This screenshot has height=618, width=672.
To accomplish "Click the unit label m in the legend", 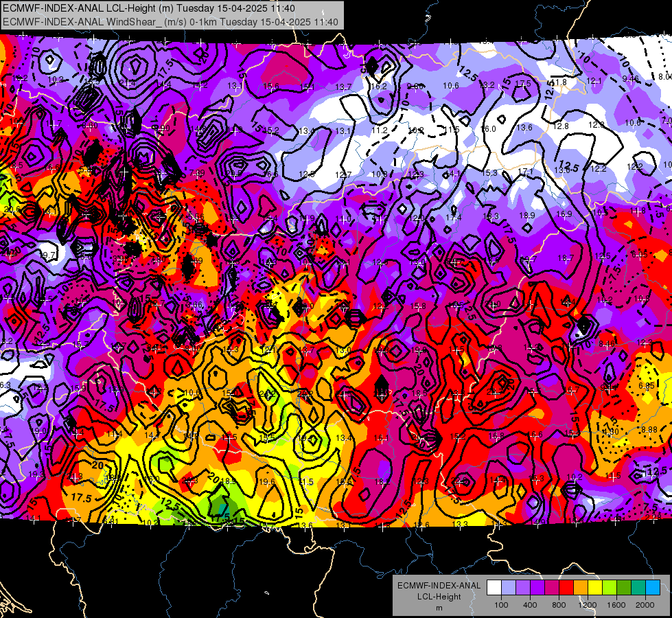I will pos(439,608).
